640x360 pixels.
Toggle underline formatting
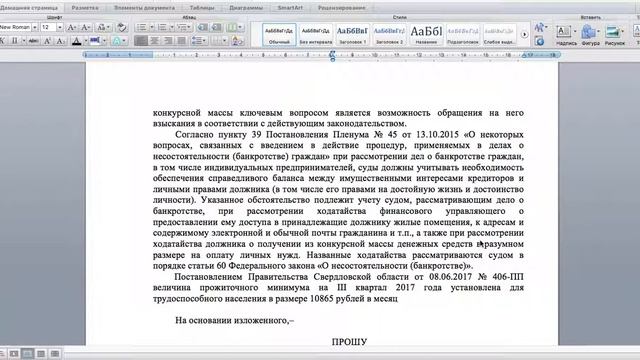(x=15, y=41)
